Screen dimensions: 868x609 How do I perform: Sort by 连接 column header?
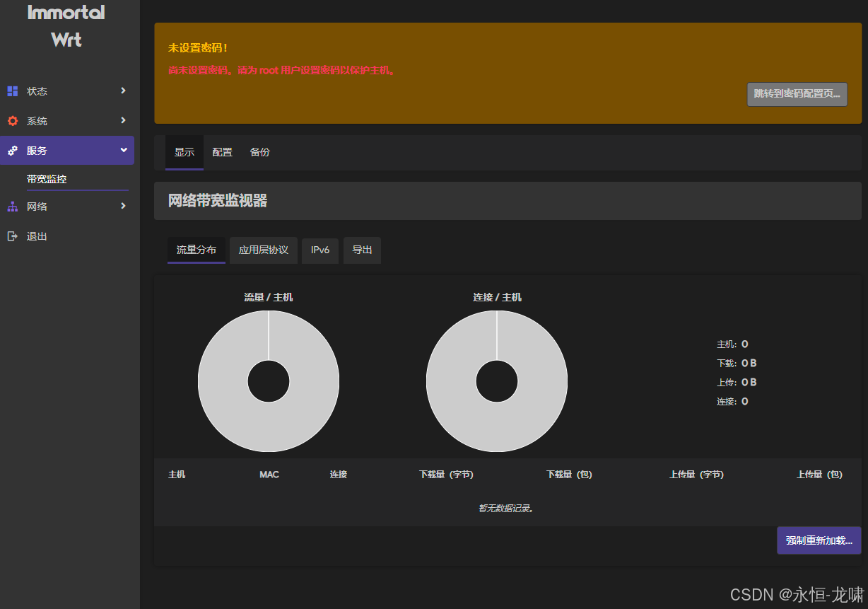pyautogui.click(x=339, y=475)
